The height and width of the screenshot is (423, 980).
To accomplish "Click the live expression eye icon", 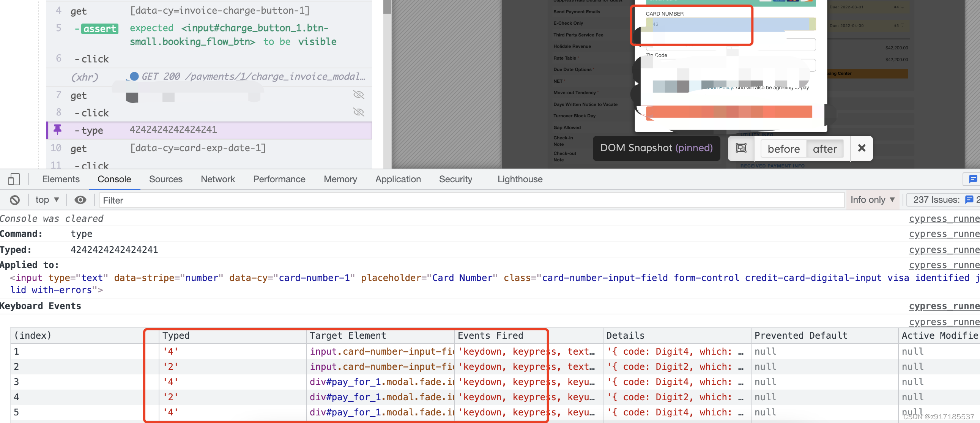I will coord(80,200).
